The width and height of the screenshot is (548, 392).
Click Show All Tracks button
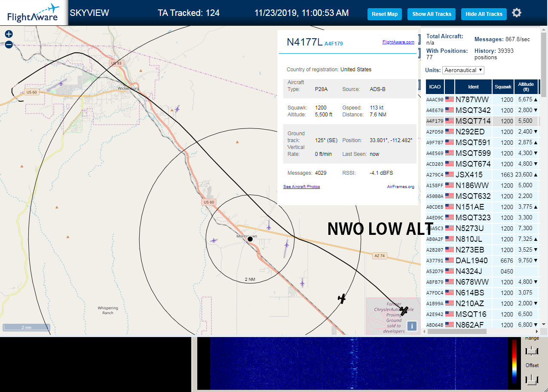point(432,14)
